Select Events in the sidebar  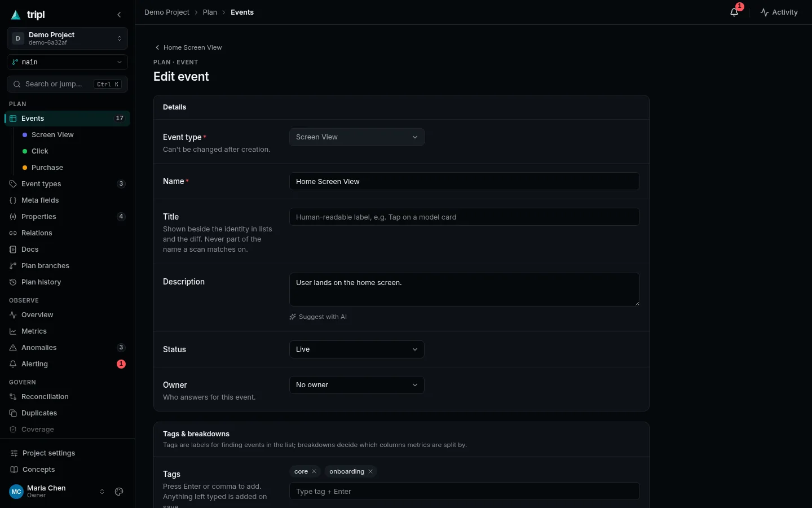pyautogui.click(x=67, y=119)
